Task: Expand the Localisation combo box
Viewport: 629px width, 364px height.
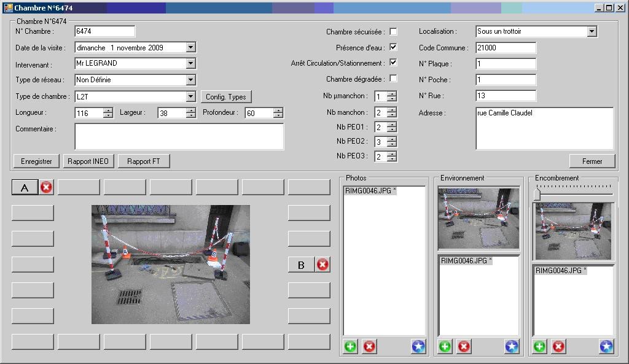Action: point(592,31)
